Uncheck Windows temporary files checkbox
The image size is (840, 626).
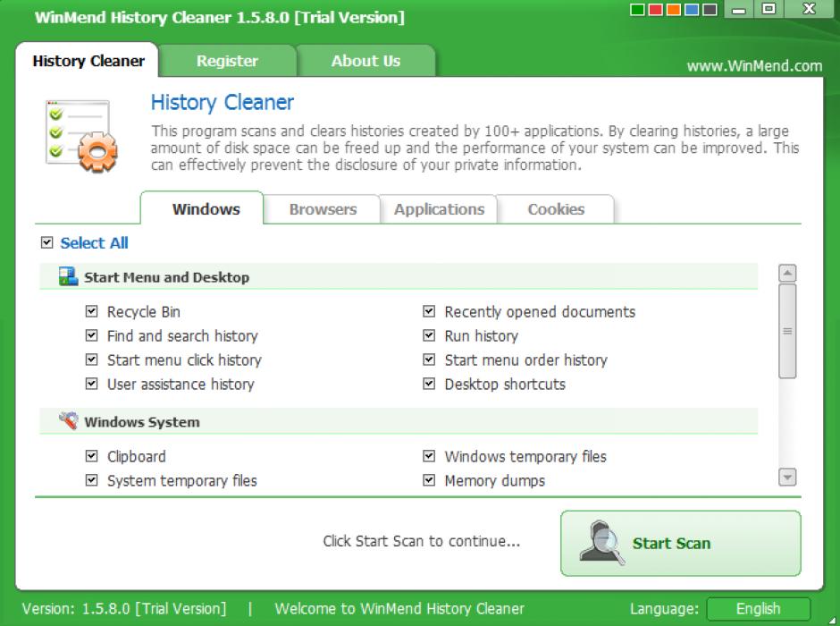click(x=429, y=456)
